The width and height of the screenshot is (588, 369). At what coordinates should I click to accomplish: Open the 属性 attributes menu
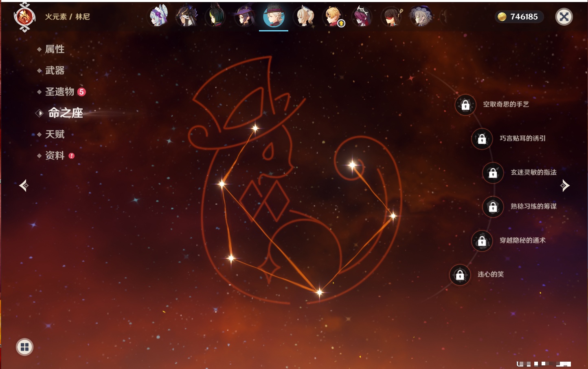click(x=55, y=49)
